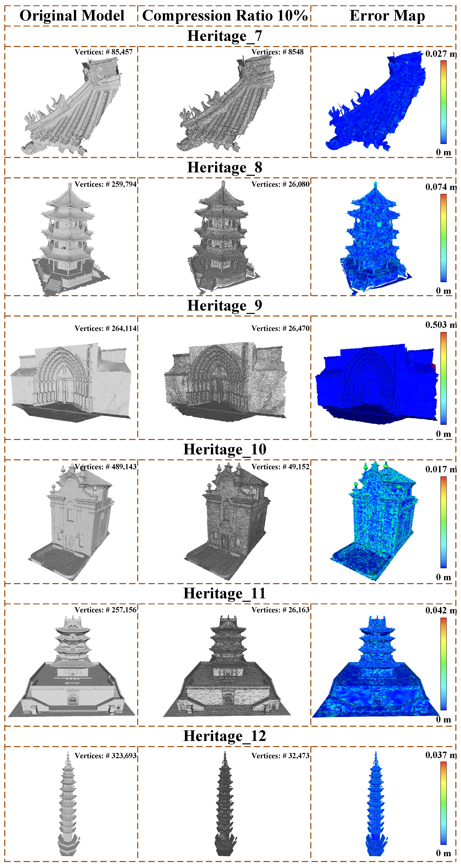Select the 'Heritage_9' section title
Image resolution: width=461 pixels, height=868 pixels.
pyautogui.click(x=225, y=306)
